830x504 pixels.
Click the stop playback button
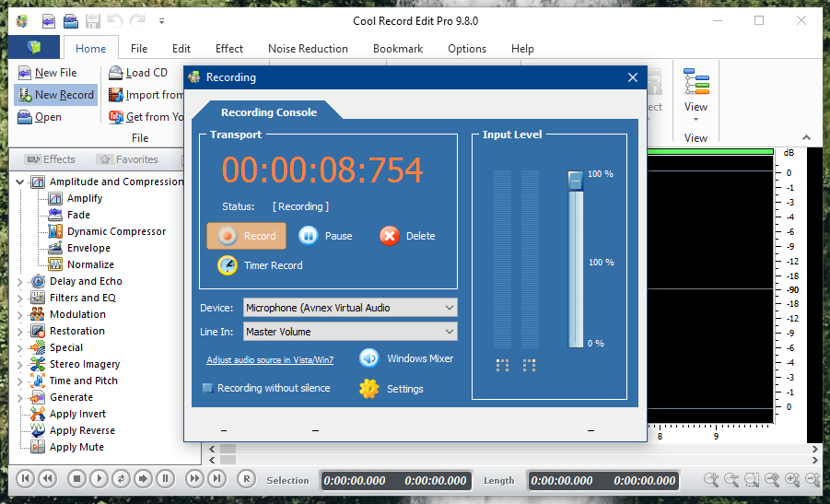pyautogui.click(x=76, y=479)
